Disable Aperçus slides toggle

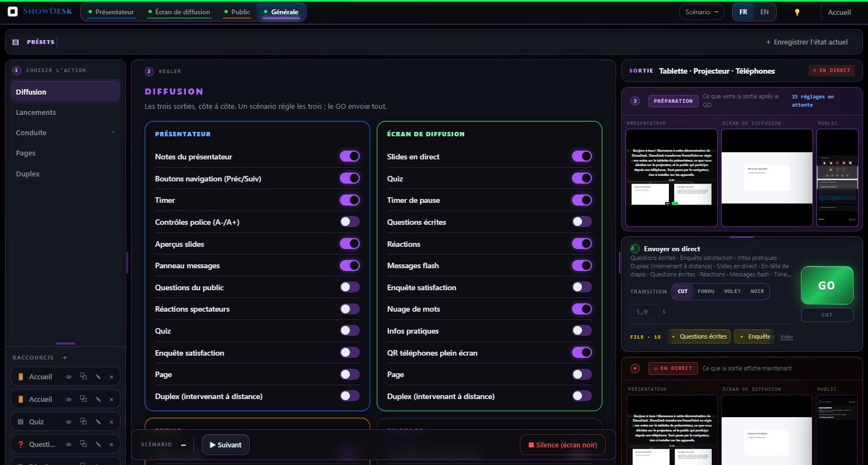click(350, 243)
